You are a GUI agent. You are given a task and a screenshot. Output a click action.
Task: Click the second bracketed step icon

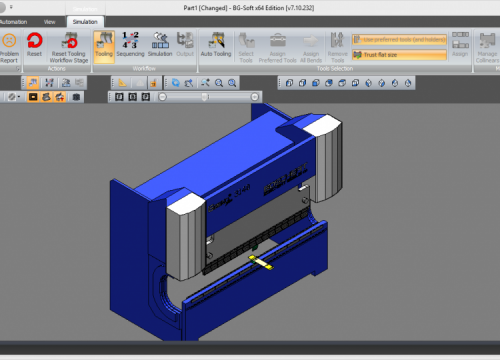pyautogui.click(x=133, y=97)
